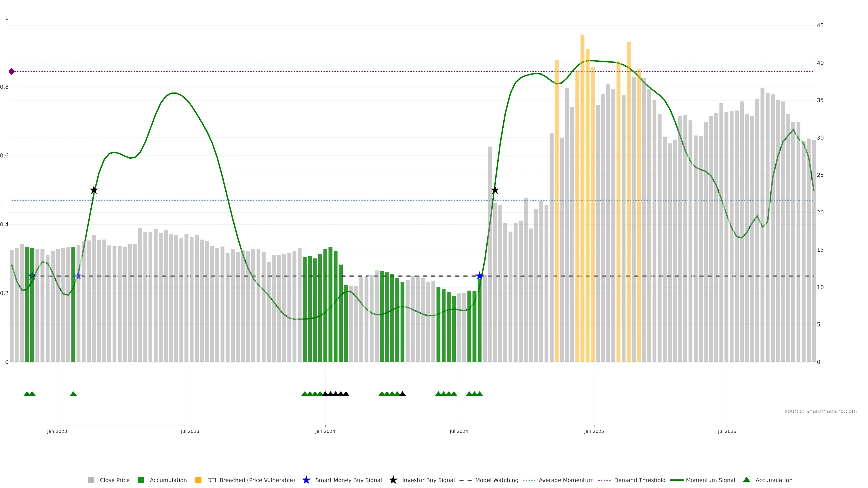This screenshot has height=488, width=868.
Task: Click the green Accumulation square legend swatch
Action: [141, 480]
